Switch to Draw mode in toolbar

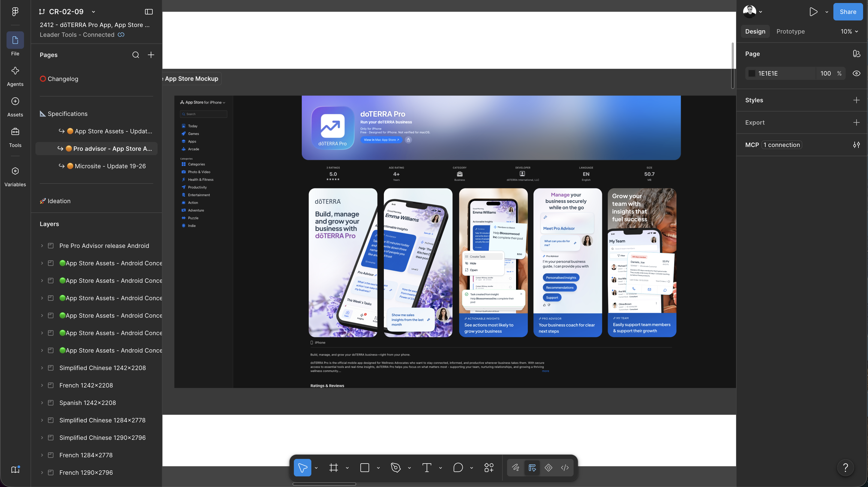coord(516,467)
